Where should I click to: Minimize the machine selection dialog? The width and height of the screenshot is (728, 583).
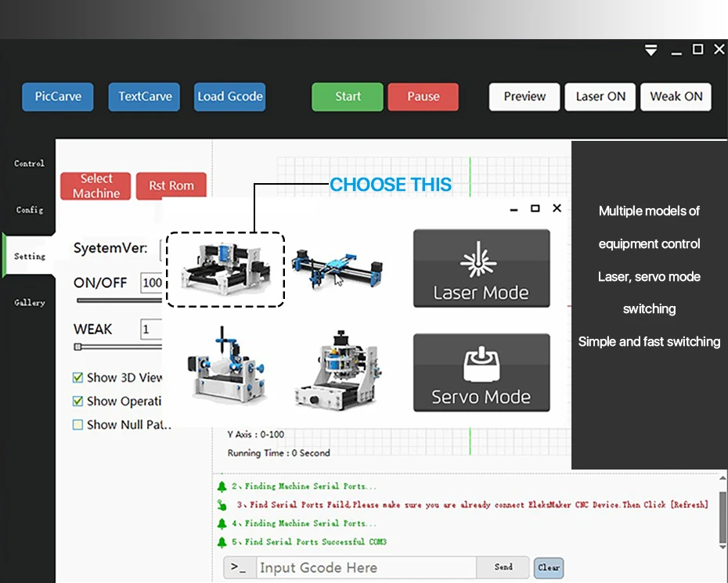tap(514, 210)
